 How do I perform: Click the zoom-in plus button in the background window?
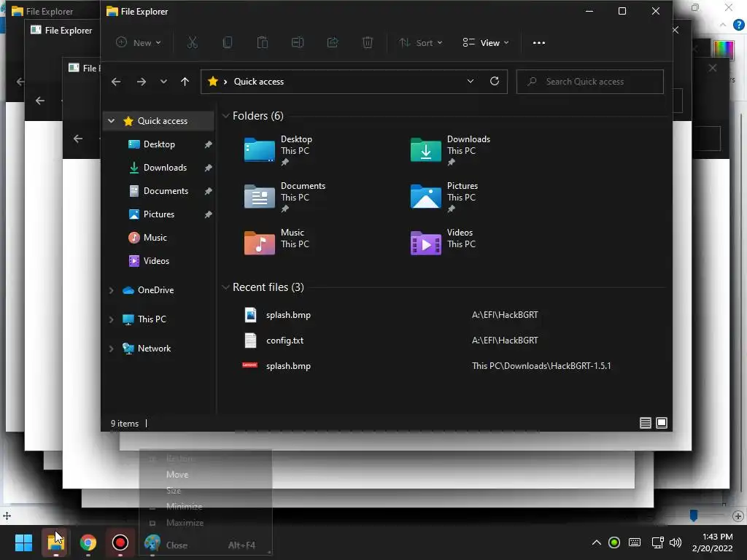click(x=738, y=516)
